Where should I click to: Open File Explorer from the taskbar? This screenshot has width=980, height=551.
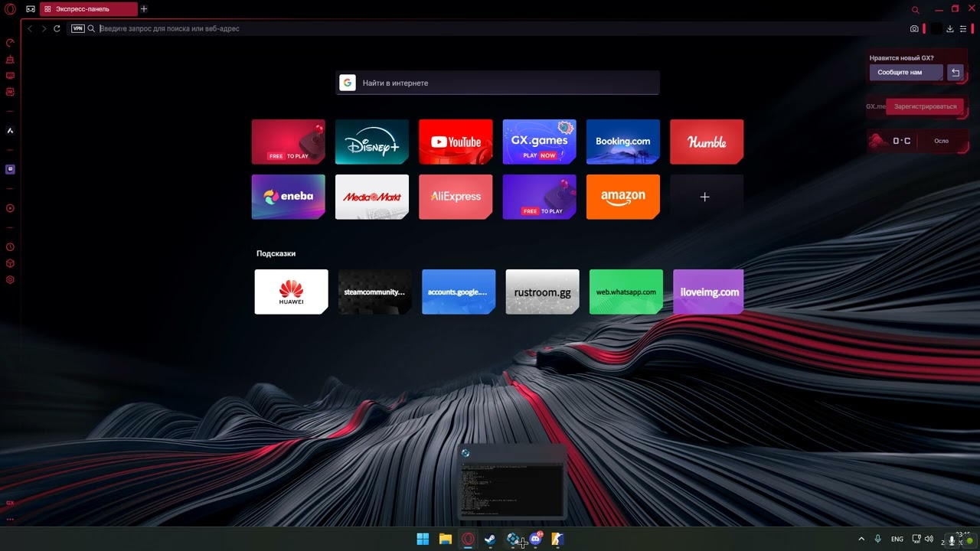446,540
